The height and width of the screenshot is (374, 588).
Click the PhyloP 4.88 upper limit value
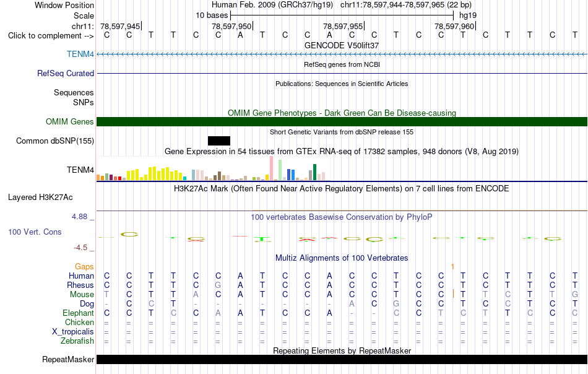(79, 217)
